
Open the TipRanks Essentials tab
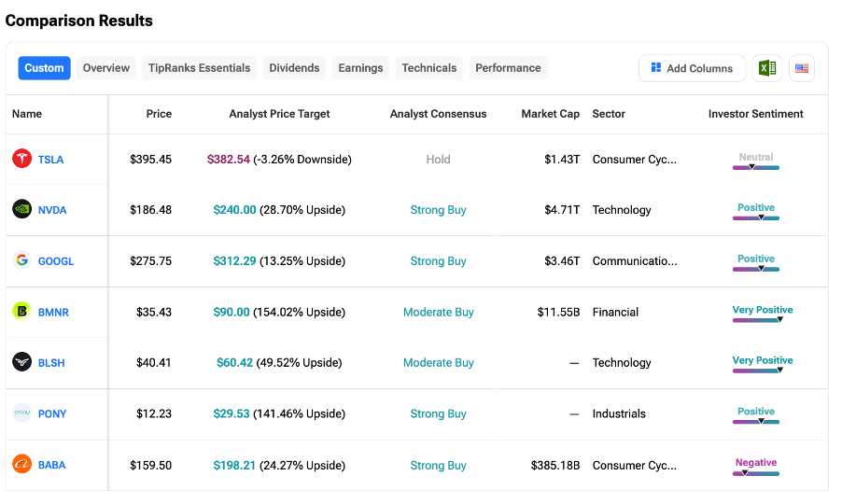pos(199,68)
